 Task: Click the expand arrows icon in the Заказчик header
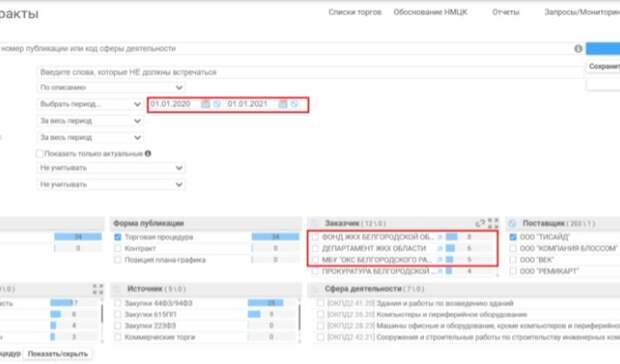pos(493,223)
